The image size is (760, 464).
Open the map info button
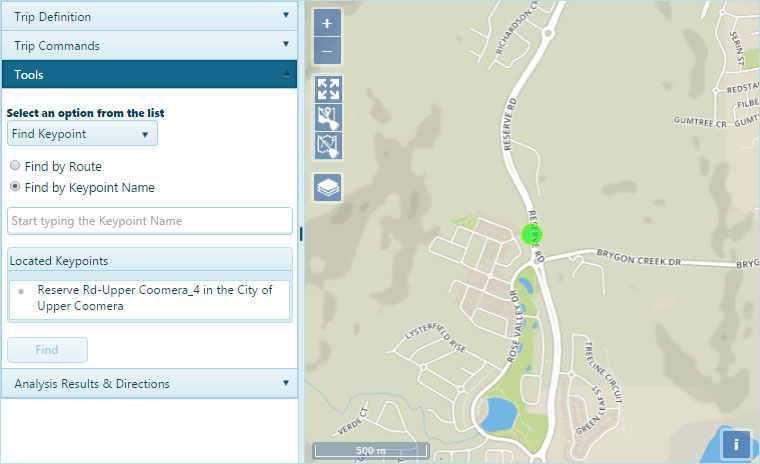coord(736,443)
